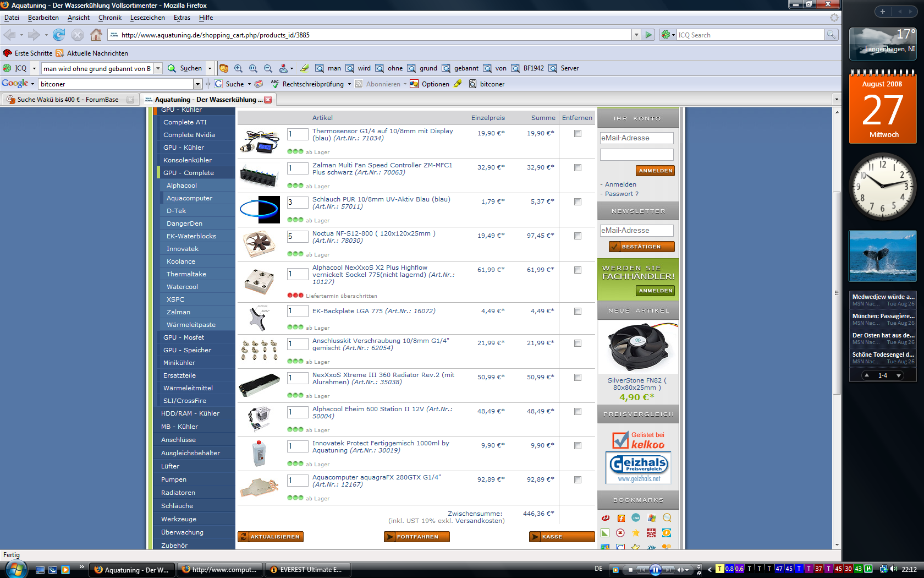Viewport: 924px width, 578px height.
Task: Open the Datei menu
Action: (x=12, y=18)
